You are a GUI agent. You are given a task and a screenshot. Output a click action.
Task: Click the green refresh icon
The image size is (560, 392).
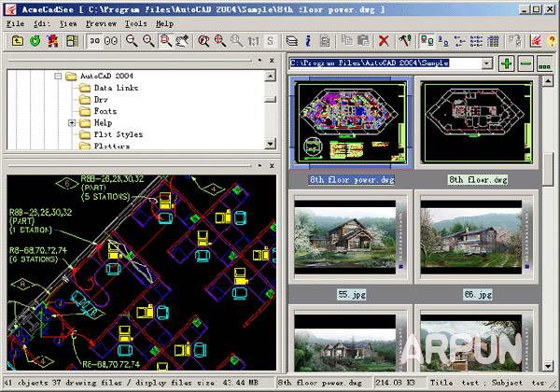point(35,41)
